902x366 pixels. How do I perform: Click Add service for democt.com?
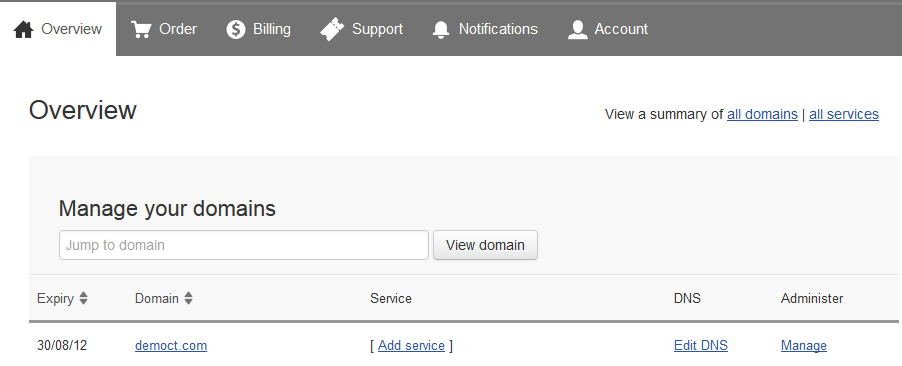411,345
